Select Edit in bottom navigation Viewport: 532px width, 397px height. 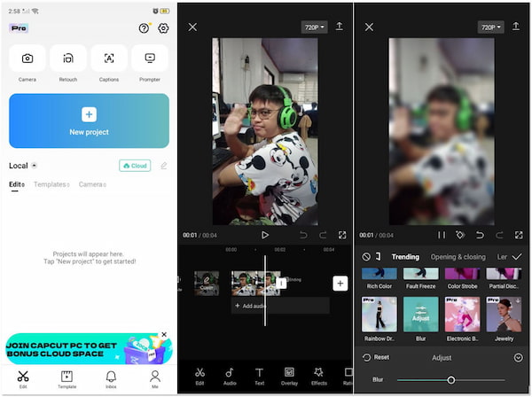coord(23,379)
